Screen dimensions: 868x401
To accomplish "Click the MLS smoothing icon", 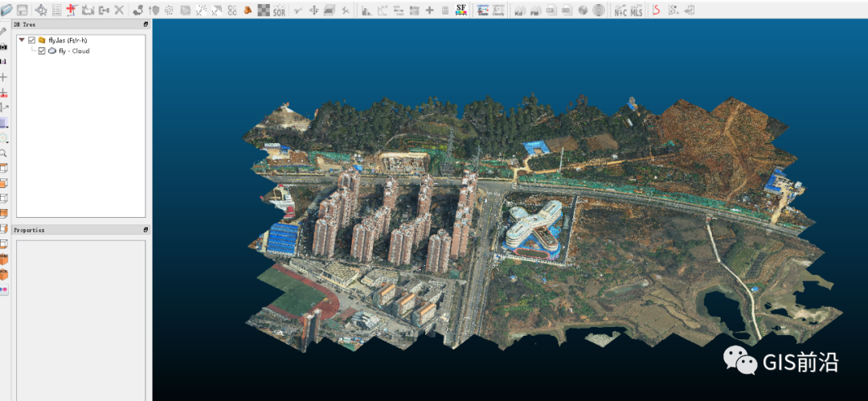I will click(x=637, y=10).
